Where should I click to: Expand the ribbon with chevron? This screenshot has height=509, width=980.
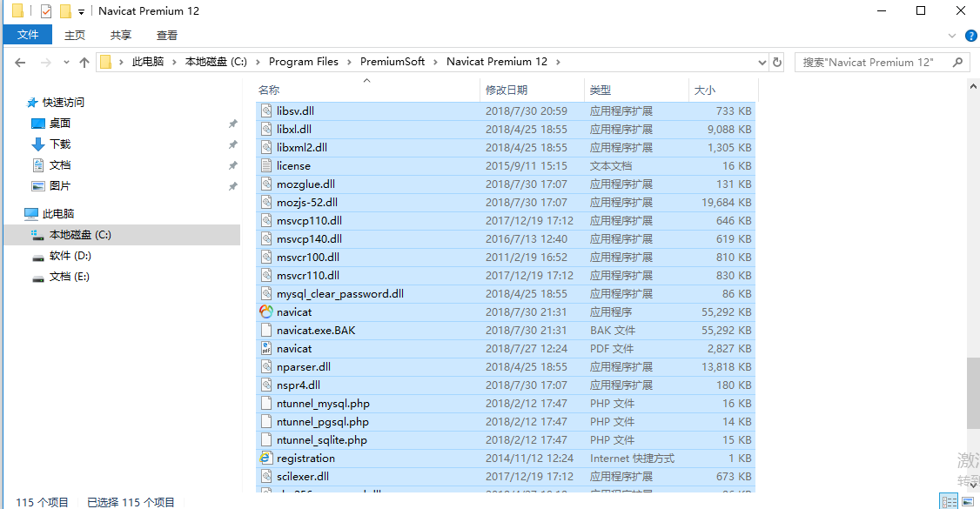[x=952, y=36]
